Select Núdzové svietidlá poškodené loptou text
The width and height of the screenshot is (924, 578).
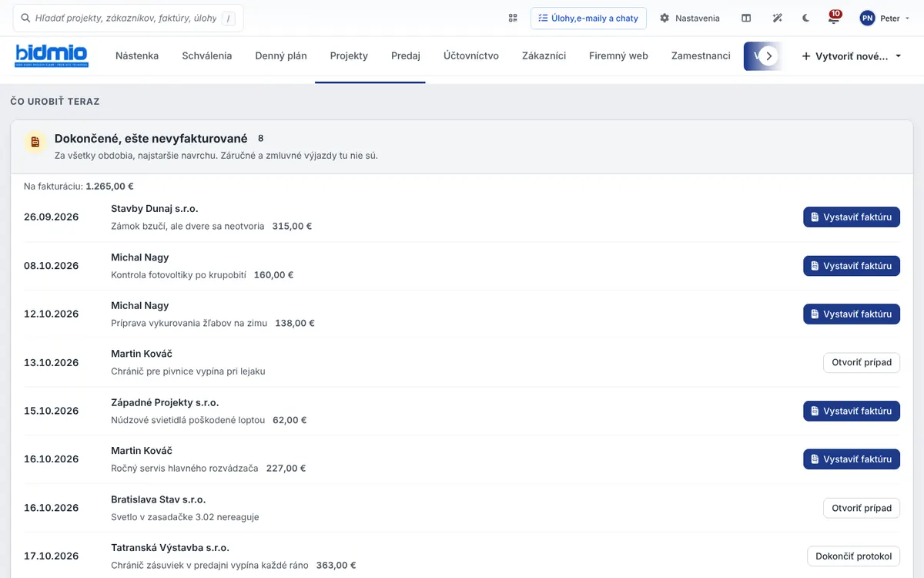(188, 420)
